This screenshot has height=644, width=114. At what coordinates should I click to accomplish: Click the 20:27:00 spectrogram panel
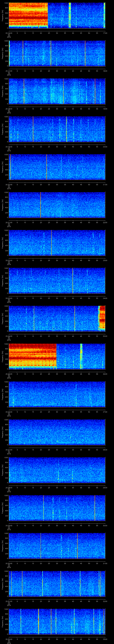[57, 432]
